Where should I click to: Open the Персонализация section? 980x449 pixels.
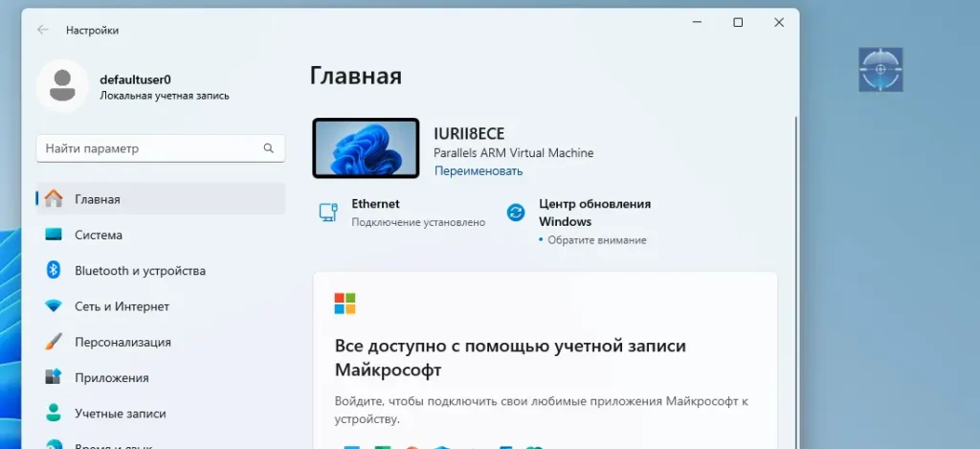[x=161, y=342]
